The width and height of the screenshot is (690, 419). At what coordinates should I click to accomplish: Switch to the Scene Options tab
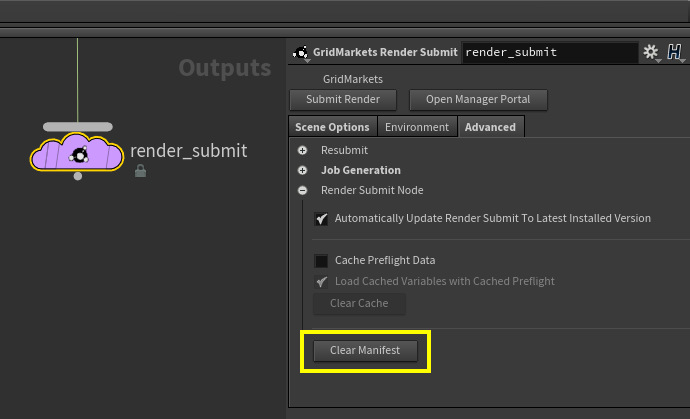[333, 127]
